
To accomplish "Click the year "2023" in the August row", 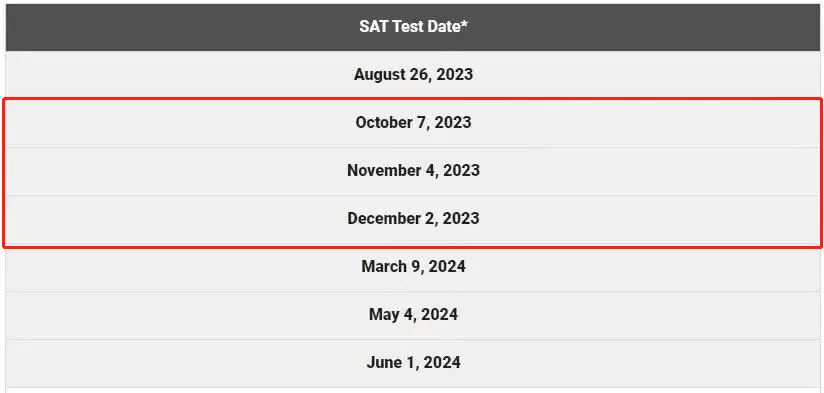I will 455,75.
